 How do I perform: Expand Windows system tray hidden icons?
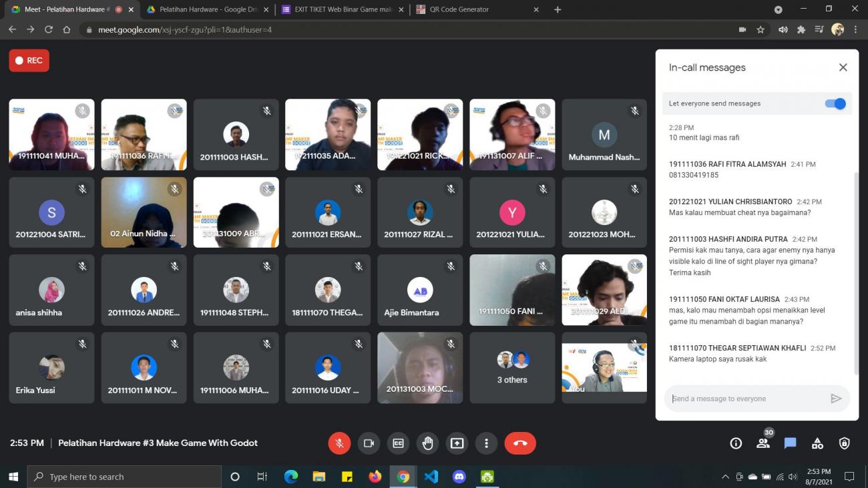pos(725,477)
